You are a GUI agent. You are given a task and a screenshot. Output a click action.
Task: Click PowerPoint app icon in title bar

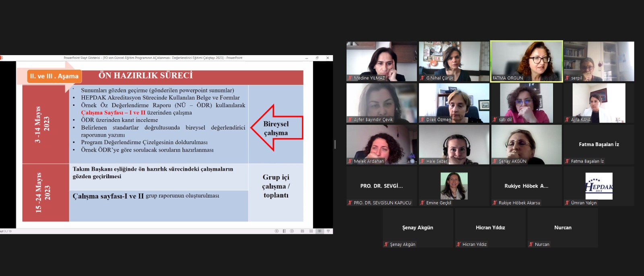(1, 58)
